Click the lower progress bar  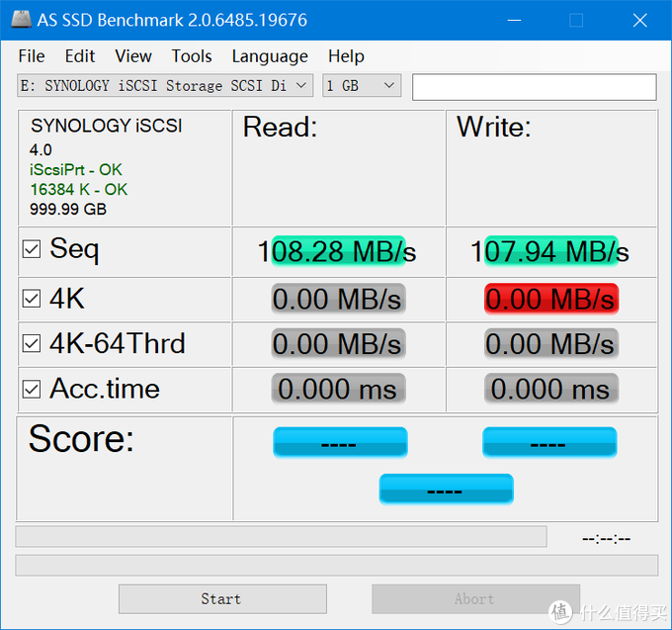pos(337,566)
